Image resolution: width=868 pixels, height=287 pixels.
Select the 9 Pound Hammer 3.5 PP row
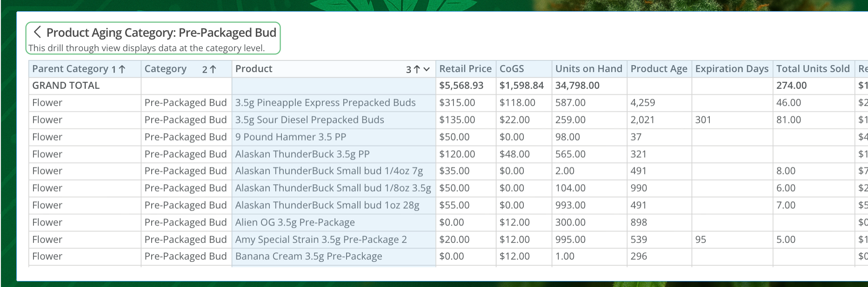click(x=290, y=137)
